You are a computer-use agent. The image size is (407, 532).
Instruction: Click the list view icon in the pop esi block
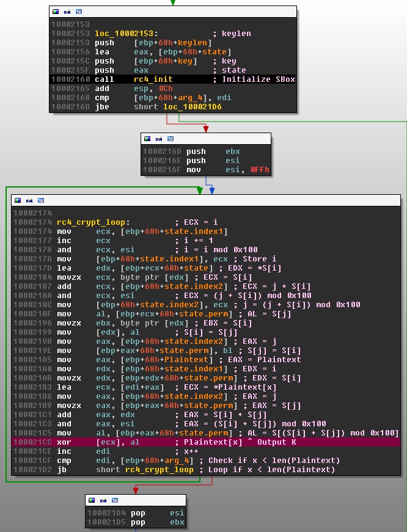[115, 500]
